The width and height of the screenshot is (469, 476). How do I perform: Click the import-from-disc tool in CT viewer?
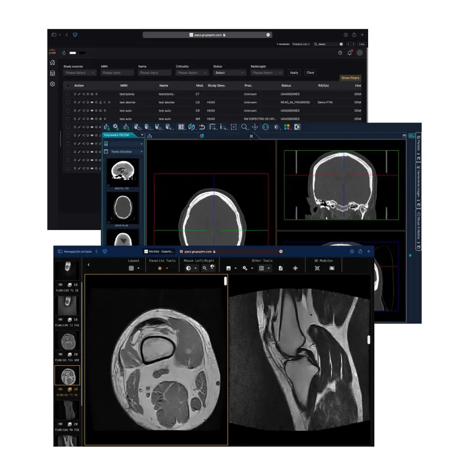[x=116, y=127]
